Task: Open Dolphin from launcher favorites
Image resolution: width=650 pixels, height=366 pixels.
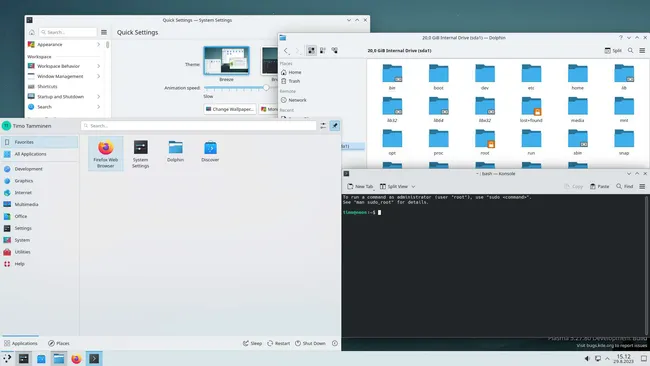Action: pos(175,151)
